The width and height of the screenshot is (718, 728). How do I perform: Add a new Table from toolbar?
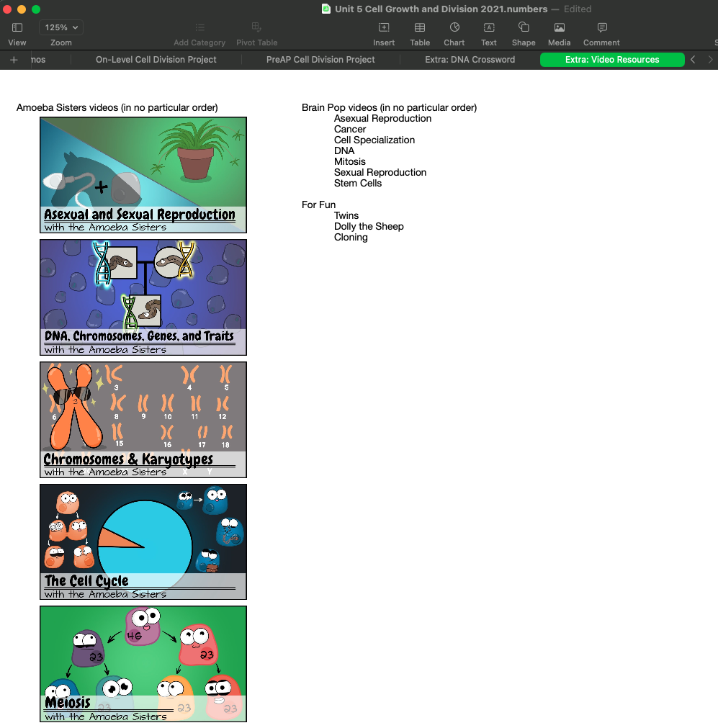419,28
